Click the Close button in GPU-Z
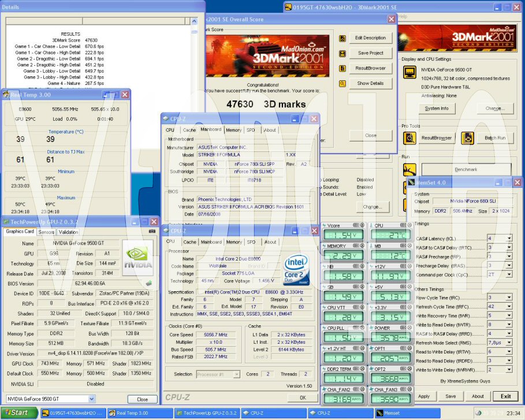 click(142, 399)
